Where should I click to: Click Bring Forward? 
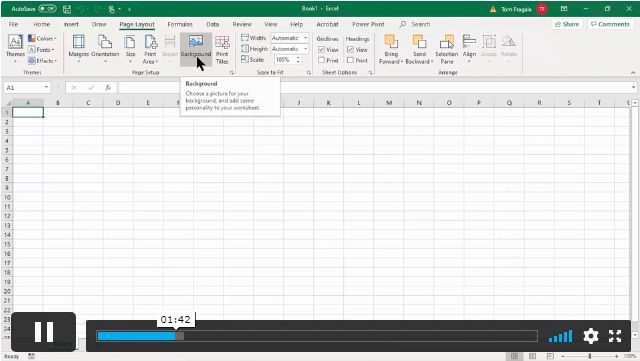[x=391, y=49]
